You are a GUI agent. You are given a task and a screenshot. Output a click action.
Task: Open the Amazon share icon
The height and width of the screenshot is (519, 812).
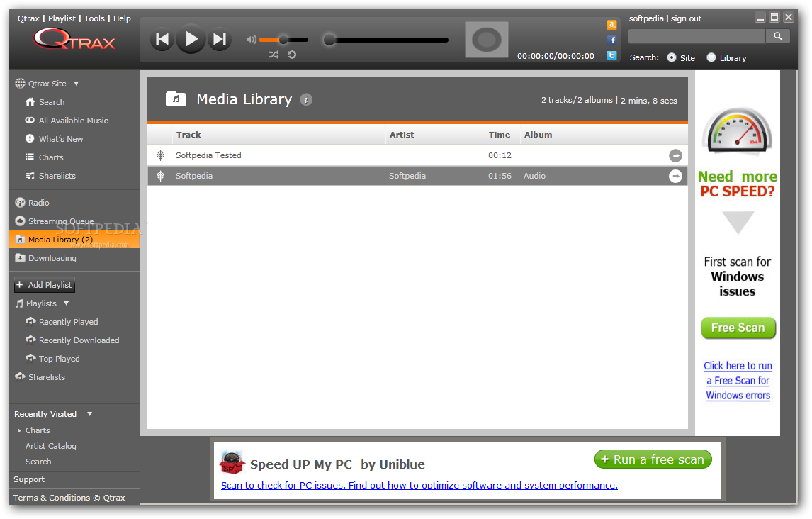[x=611, y=25]
